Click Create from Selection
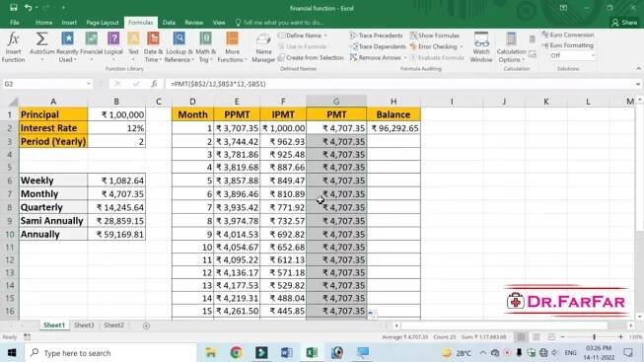This screenshot has height=362, width=644. 311,58
